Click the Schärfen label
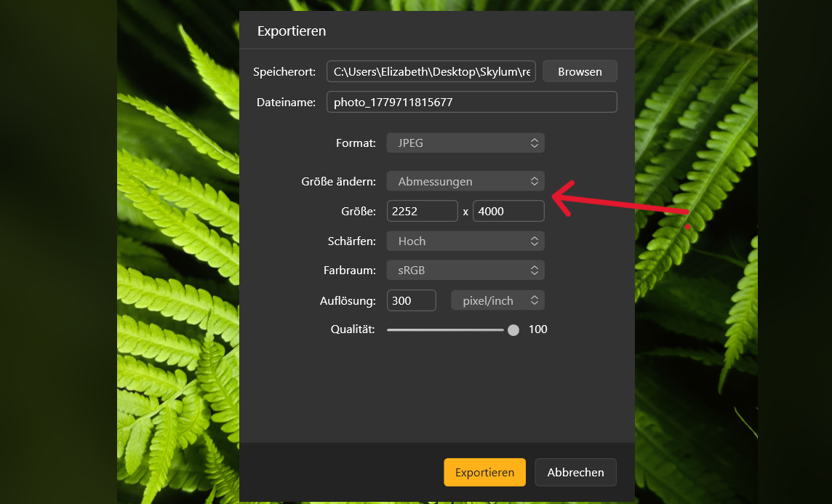832x504 pixels. coord(351,241)
